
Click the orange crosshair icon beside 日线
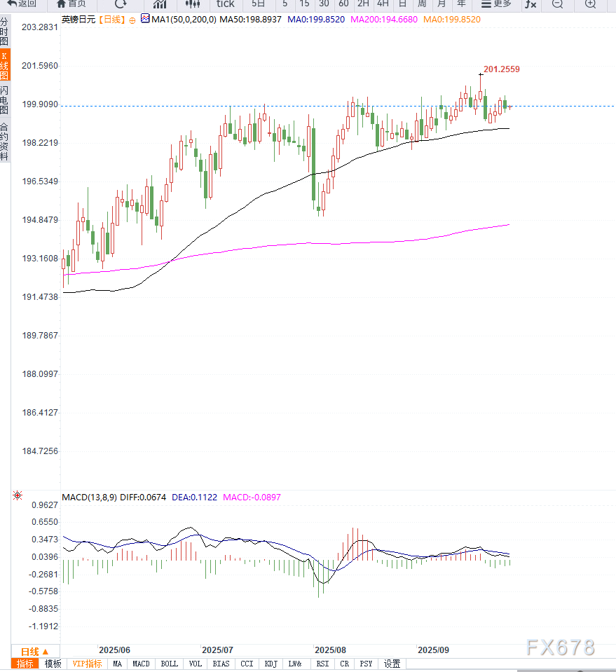(132, 20)
